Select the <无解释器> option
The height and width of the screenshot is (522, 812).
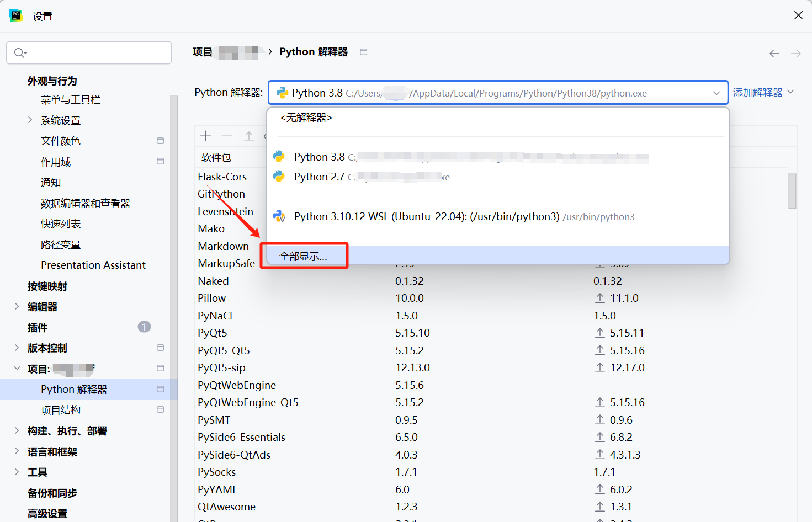[x=306, y=118]
